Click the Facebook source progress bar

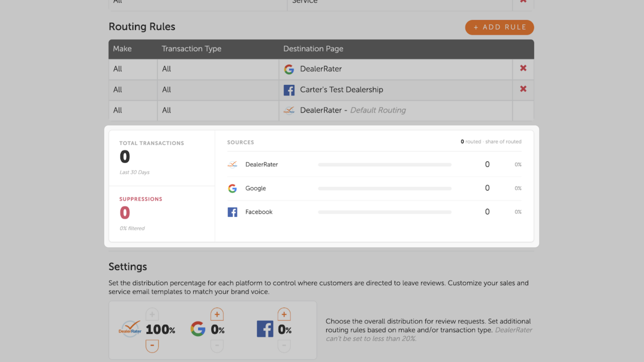385,212
